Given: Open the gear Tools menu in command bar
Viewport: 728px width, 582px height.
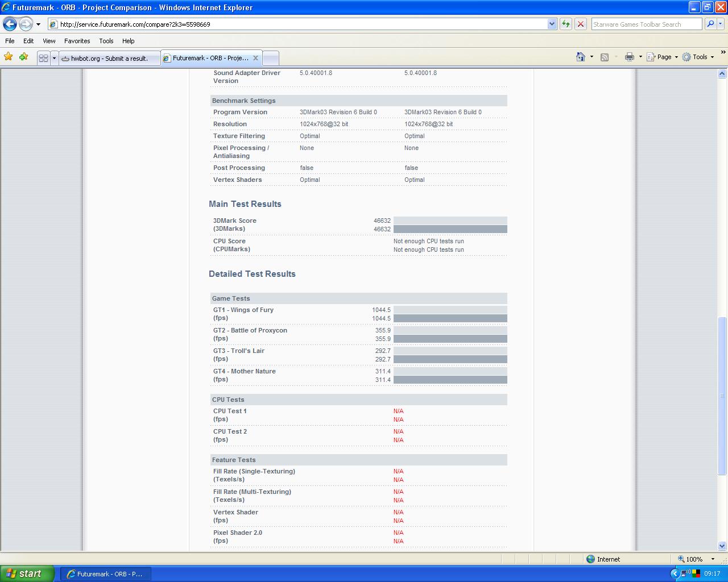Looking at the screenshot, I should click(x=698, y=57).
